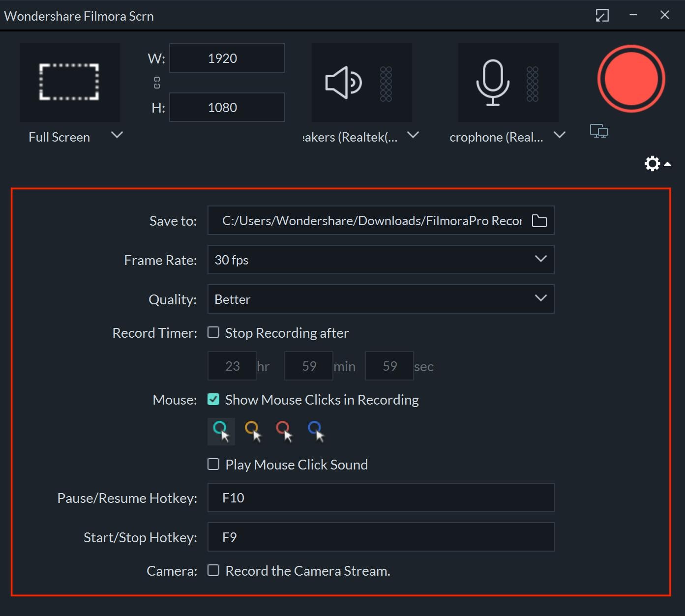Enable Record the Camera Stream checkbox

[213, 570]
